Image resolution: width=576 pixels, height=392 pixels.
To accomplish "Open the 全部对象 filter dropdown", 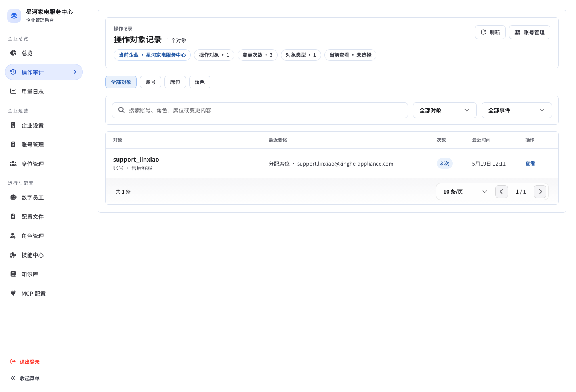I will (x=445, y=110).
